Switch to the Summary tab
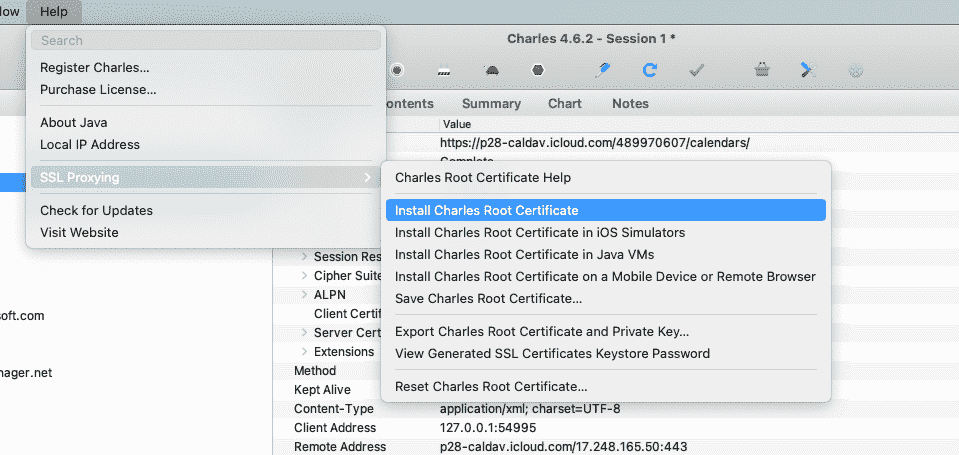The height and width of the screenshot is (455, 959). 491,103
